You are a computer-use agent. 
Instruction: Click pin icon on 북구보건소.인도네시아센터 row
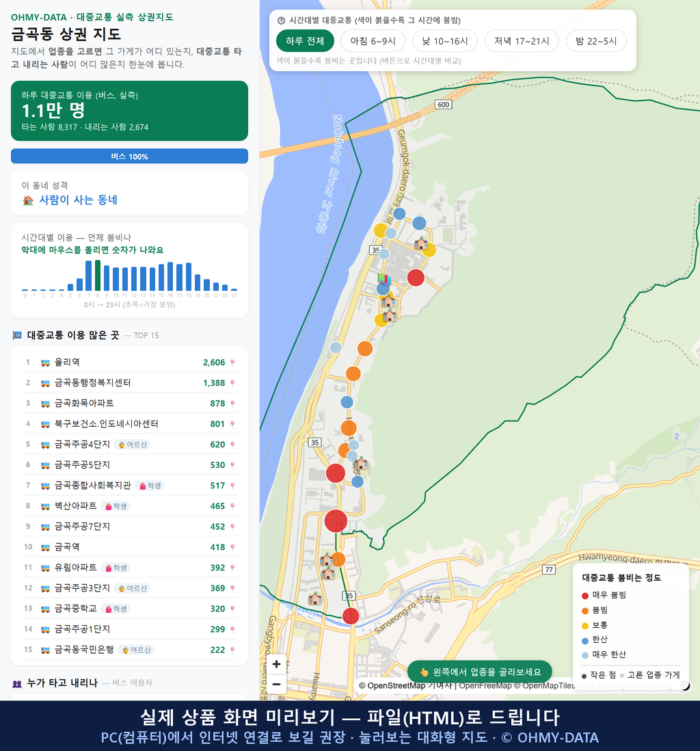pyautogui.click(x=232, y=424)
